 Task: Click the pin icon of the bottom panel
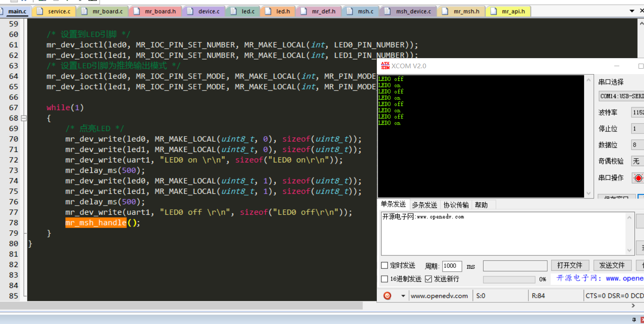(634, 319)
